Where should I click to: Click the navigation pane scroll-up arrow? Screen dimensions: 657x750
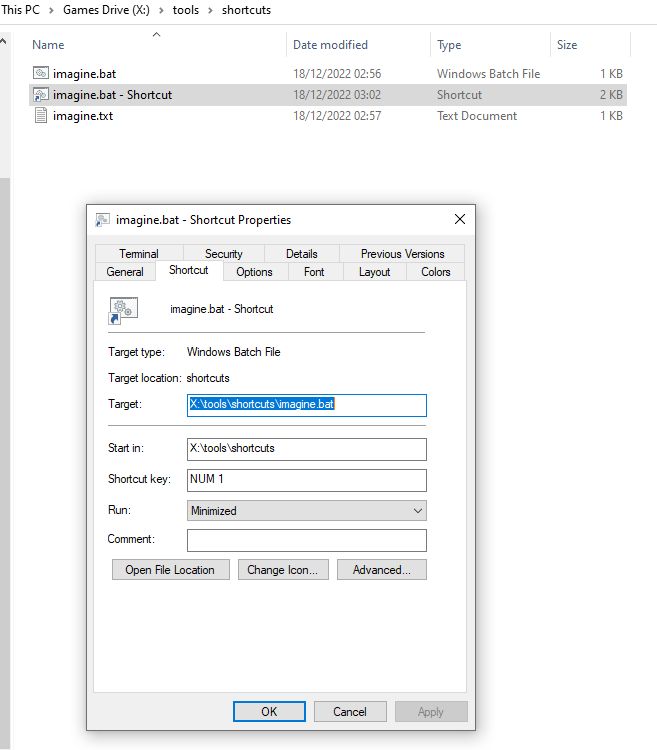point(3,42)
